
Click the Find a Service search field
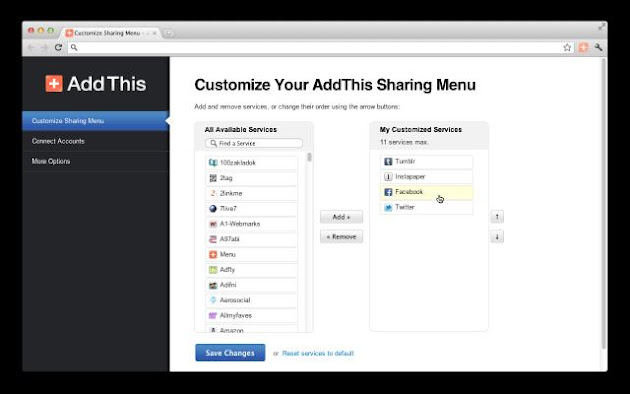254,143
